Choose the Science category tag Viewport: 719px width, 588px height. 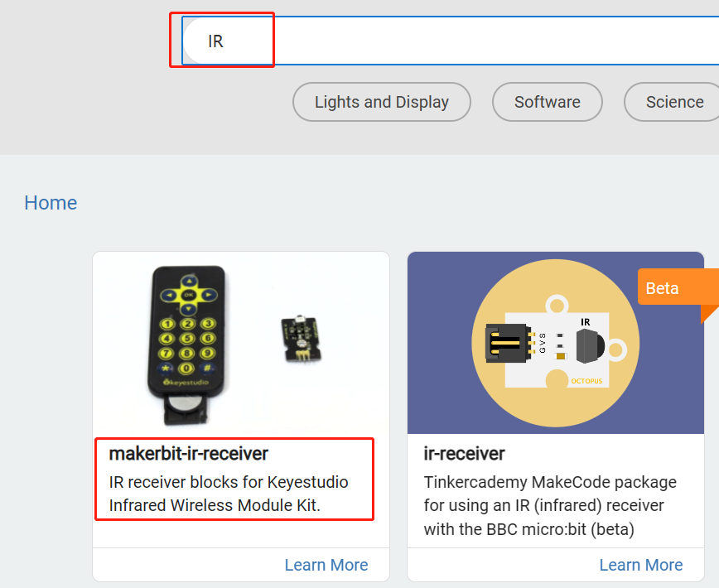[673, 102]
